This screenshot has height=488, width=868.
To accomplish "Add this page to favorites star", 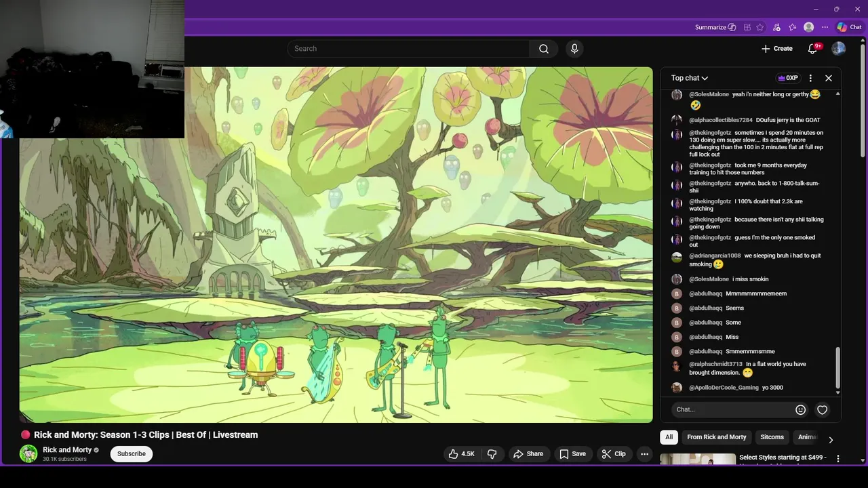I will 760,27.
